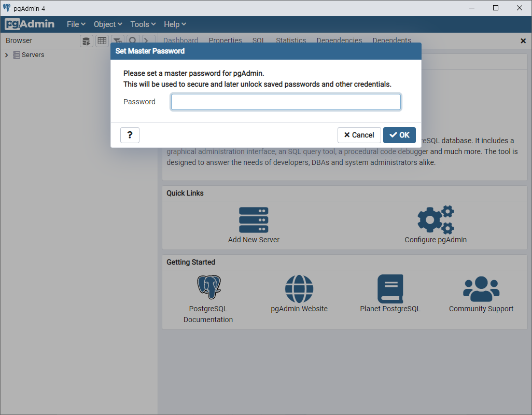Switch to the Dependents tab
The image size is (532, 415).
tap(391, 40)
